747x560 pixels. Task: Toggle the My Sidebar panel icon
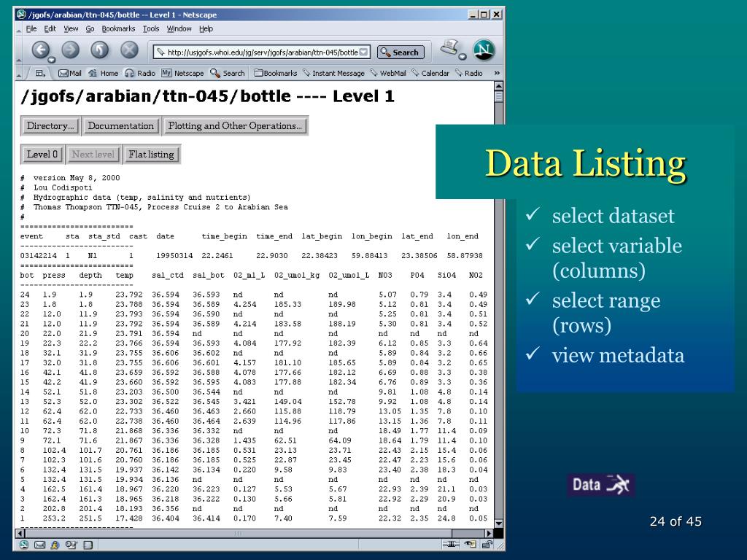pos(40,73)
